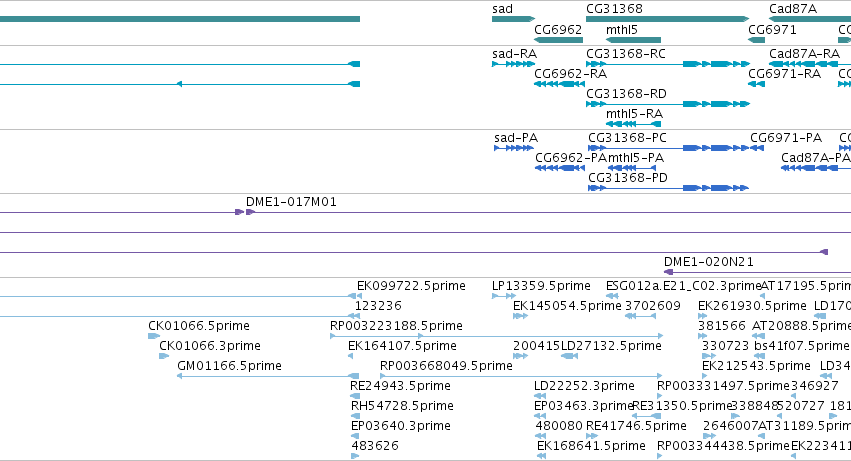This screenshot has height=461, width=851.
Task: Select the mthl5-RA transcript glyph
Action: click(633, 124)
